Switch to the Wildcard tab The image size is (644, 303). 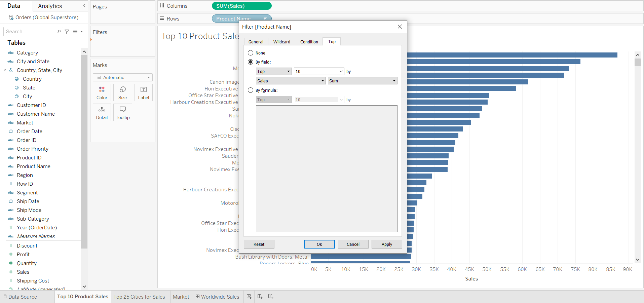tap(282, 42)
